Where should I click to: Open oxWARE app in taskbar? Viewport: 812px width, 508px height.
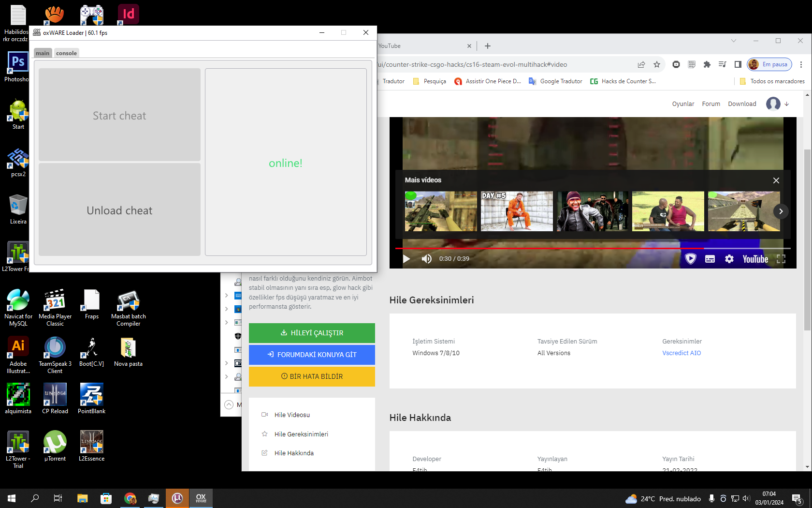point(201,498)
